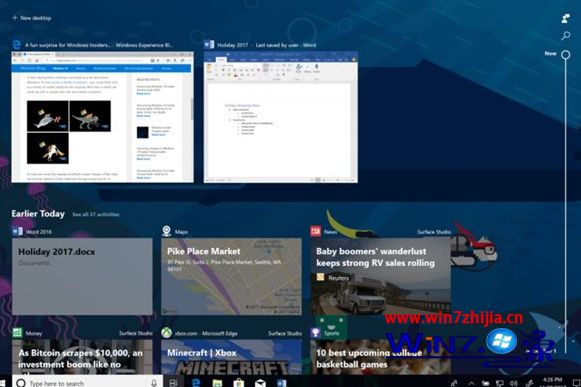Click the volume speaker icon in tray

tap(514, 383)
